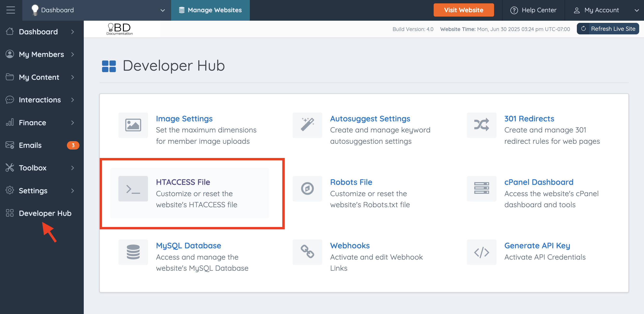Click the cPanel Dashboard server icon

point(481,188)
